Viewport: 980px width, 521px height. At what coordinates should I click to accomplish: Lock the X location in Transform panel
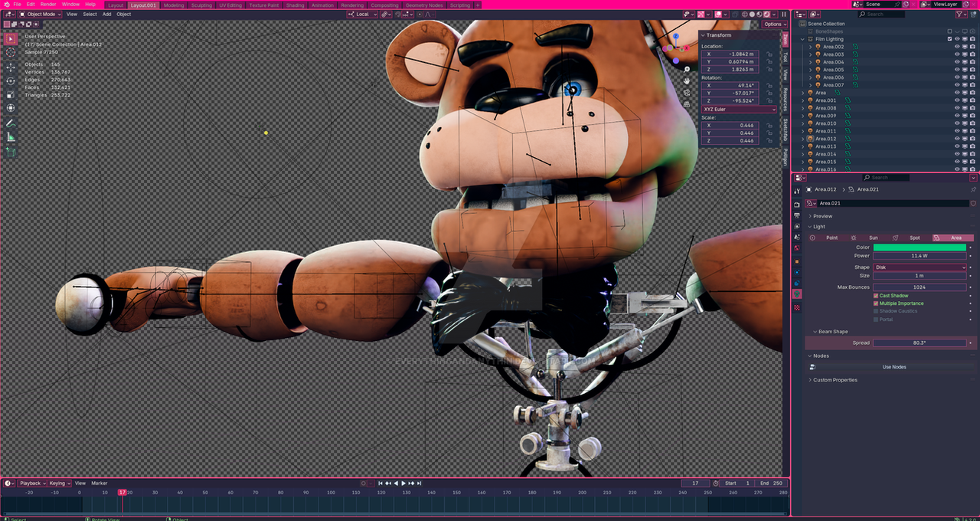(x=769, y=54)
